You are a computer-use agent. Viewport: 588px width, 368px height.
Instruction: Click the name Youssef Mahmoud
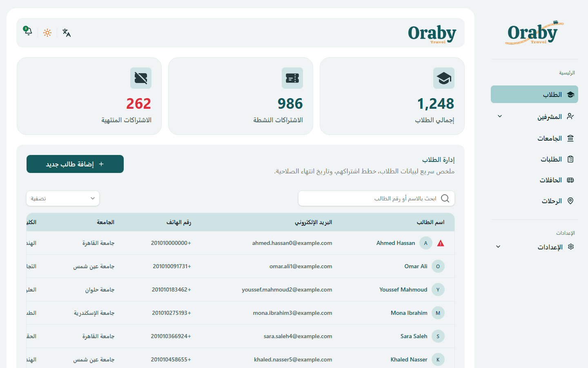[x=403, y=289]
